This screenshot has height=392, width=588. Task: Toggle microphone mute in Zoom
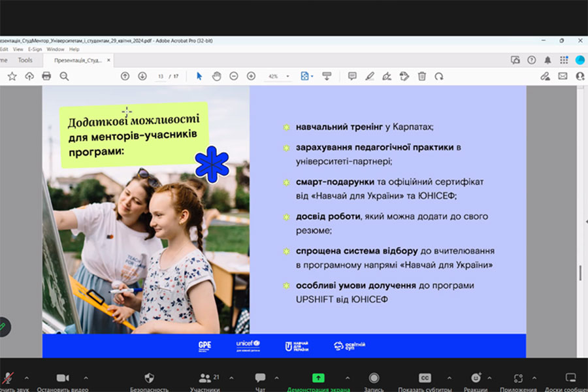pyautogui.click(x=8, y=379)
